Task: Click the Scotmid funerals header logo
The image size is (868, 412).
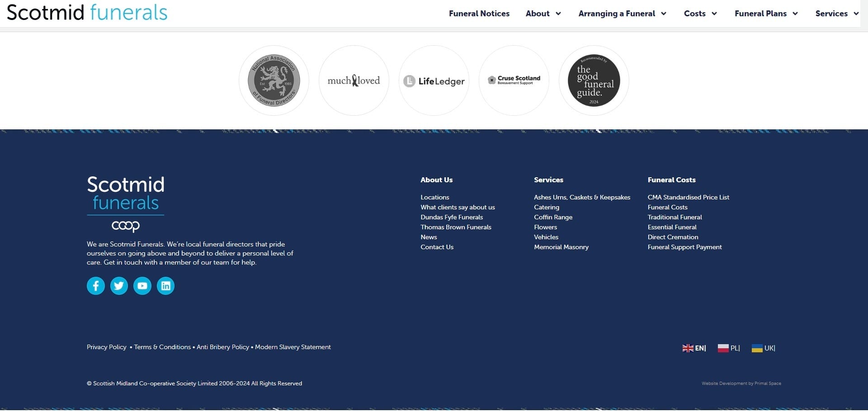Action: (87, 12)
